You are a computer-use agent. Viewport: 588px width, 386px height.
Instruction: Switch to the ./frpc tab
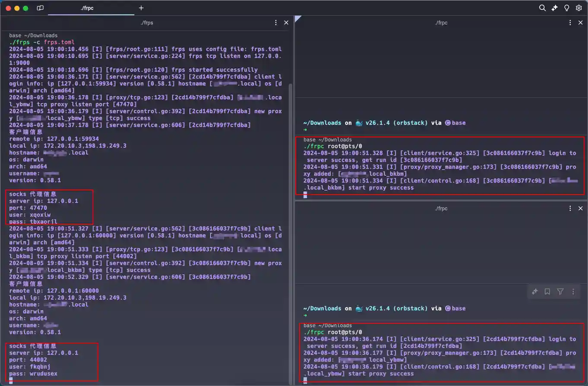click(x=87, y=8)
